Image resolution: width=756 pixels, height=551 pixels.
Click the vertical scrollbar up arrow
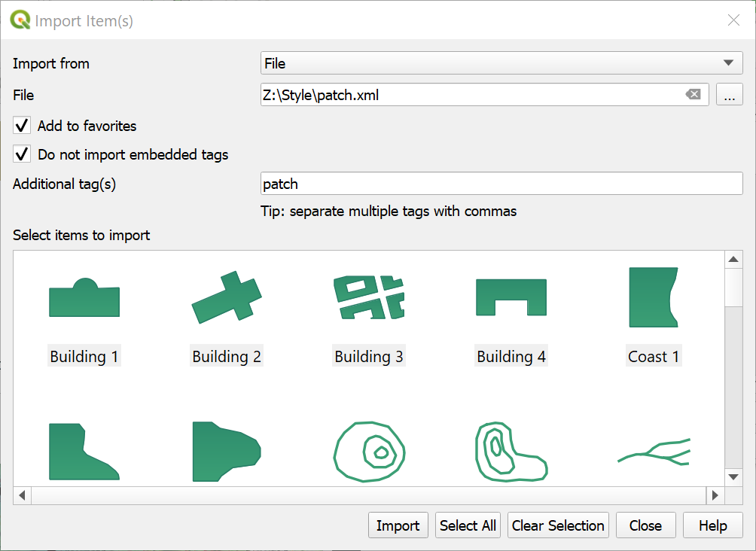click(733, 260)
